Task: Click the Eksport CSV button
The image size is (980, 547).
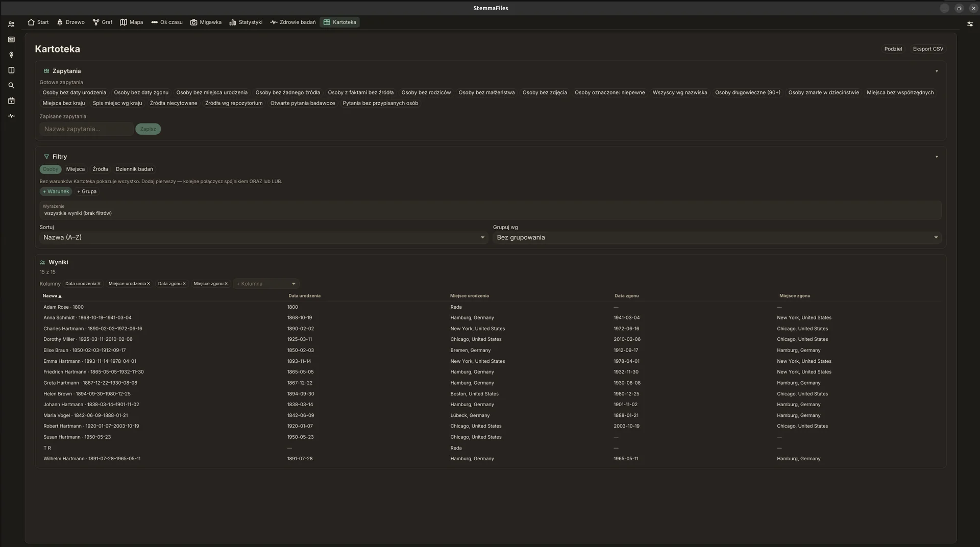Action: pos(928,49)
